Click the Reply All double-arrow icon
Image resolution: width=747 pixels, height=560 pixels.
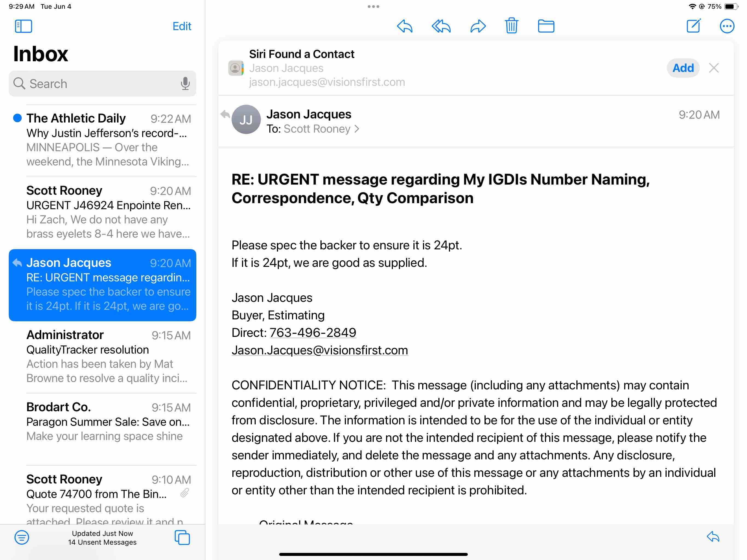441,26
